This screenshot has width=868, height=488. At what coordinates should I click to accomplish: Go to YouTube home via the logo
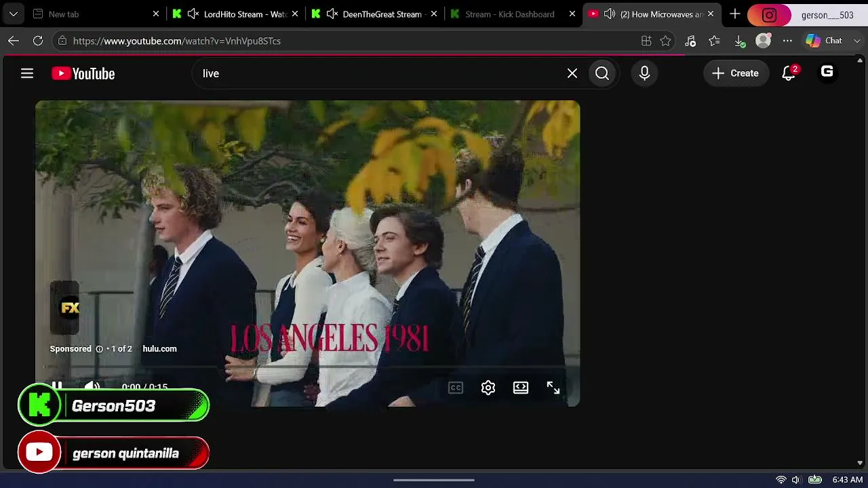[x=83, y=73]
